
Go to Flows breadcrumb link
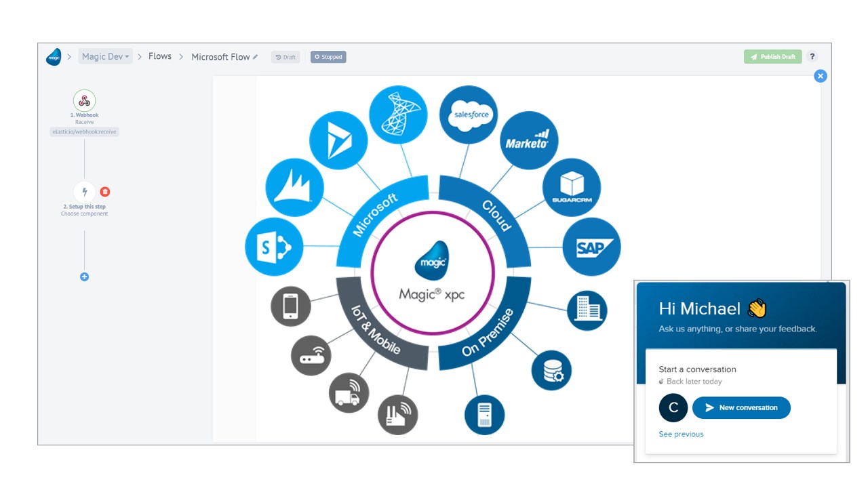160,56
